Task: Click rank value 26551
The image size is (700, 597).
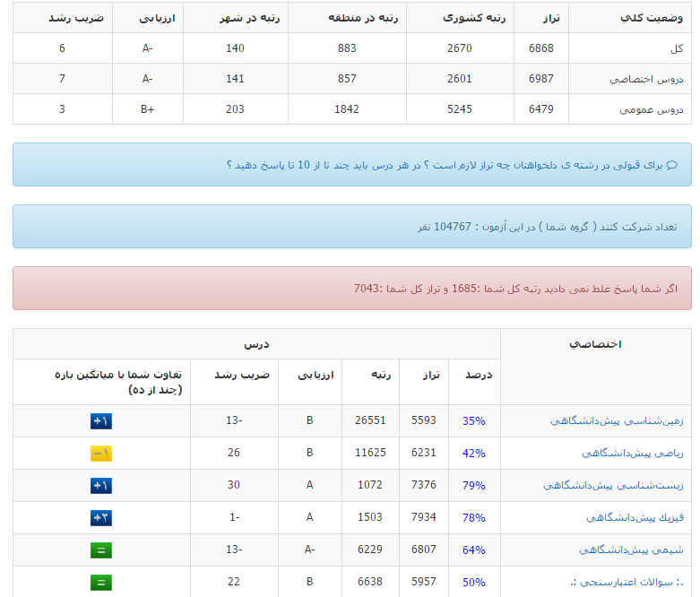Action: click(x=370, y=420)
